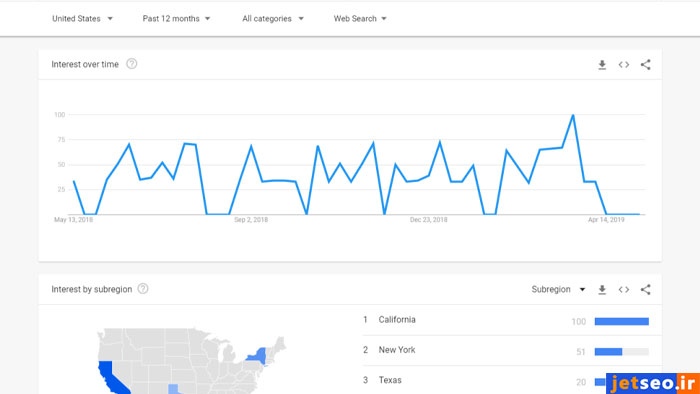Open embed code for Interest over time

coord(624,65)
